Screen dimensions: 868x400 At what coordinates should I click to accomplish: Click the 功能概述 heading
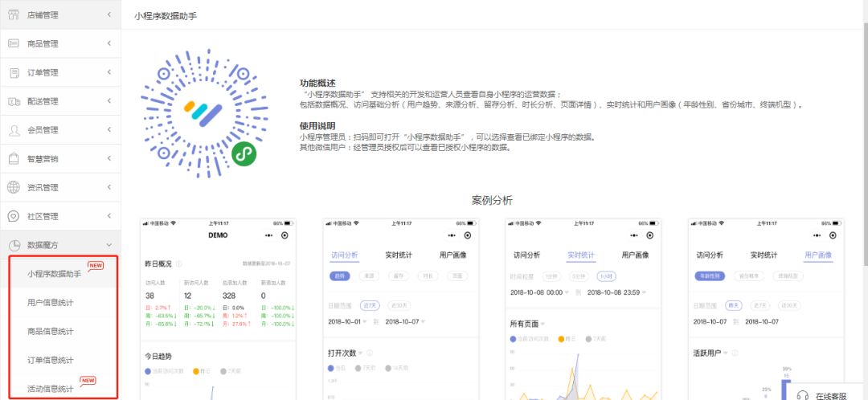(317, 84)
